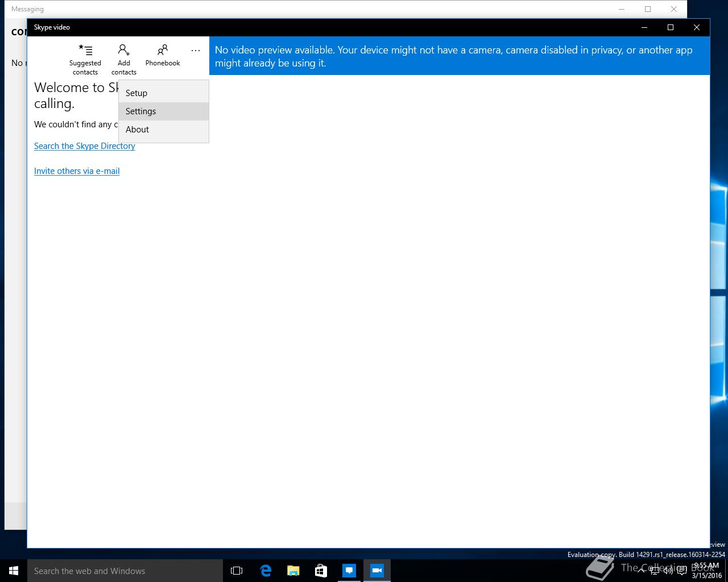Open the Windows Start menu

click(14, 571)
